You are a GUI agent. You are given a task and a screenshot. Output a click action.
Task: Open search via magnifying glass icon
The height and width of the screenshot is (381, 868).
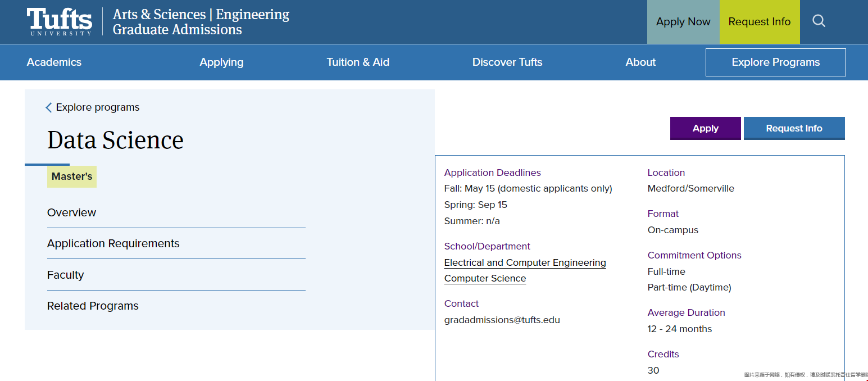pyautogui.click(x=819, y=21)
